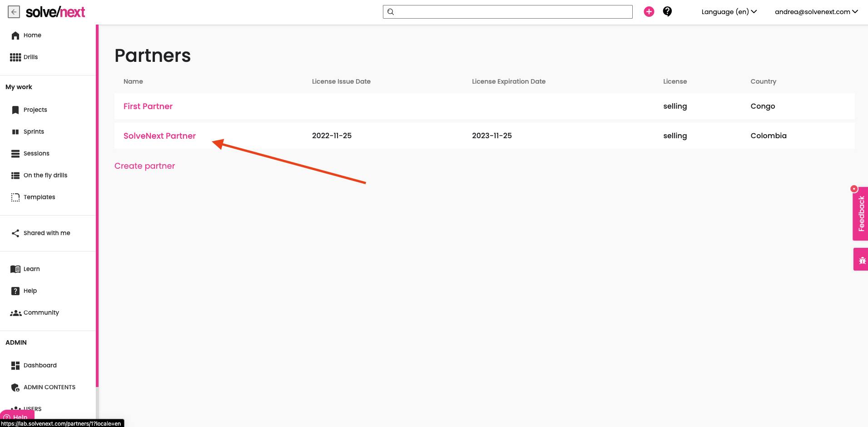Open the Feedback side tab
This screenshot has width=868, height=427.
tap(861, 214)
